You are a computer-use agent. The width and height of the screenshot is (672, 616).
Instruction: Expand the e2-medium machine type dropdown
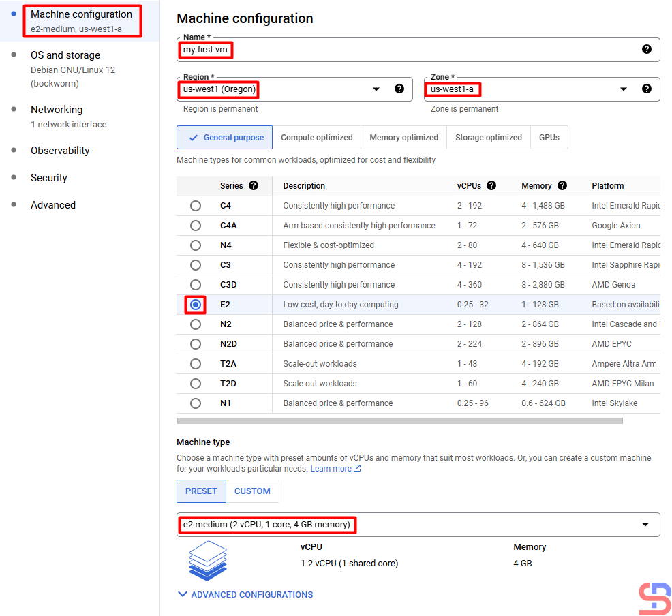[x=645, y=525]
